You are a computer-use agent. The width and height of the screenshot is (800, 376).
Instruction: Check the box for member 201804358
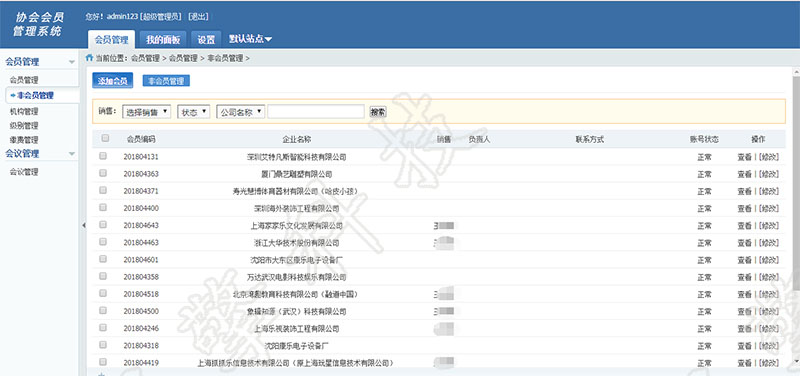(103, 276)
